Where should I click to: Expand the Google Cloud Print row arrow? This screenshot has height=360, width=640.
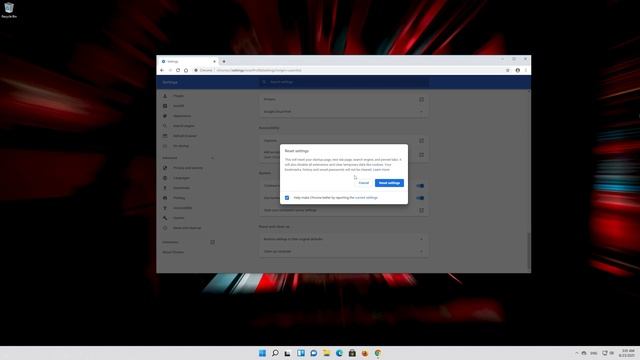point(422,111)
